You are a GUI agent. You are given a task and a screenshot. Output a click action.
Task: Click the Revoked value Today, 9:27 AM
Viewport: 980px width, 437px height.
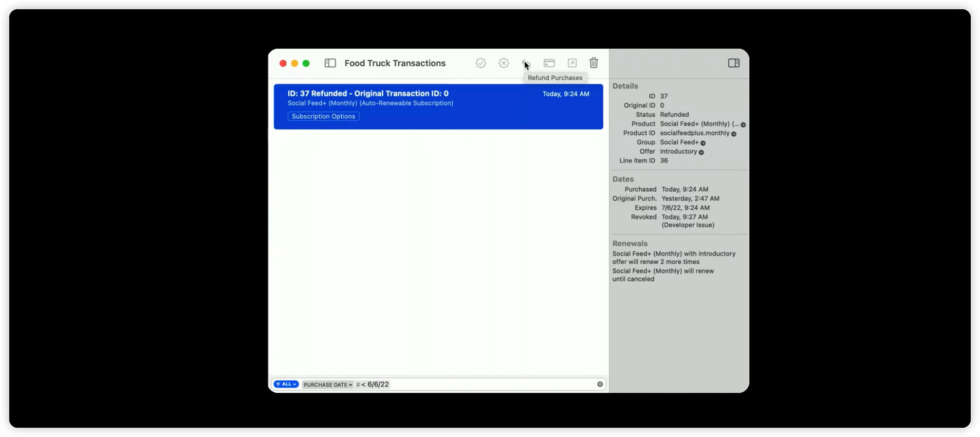tap(685, 217)
